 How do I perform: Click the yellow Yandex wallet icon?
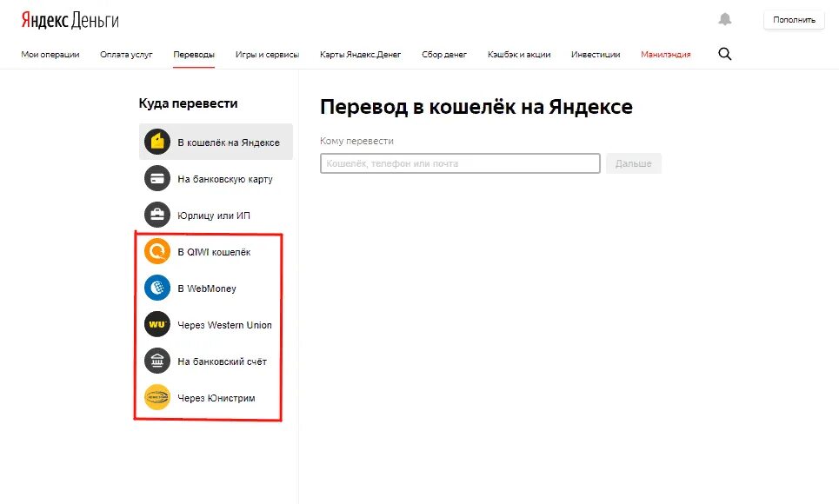[x=157, y=142]
